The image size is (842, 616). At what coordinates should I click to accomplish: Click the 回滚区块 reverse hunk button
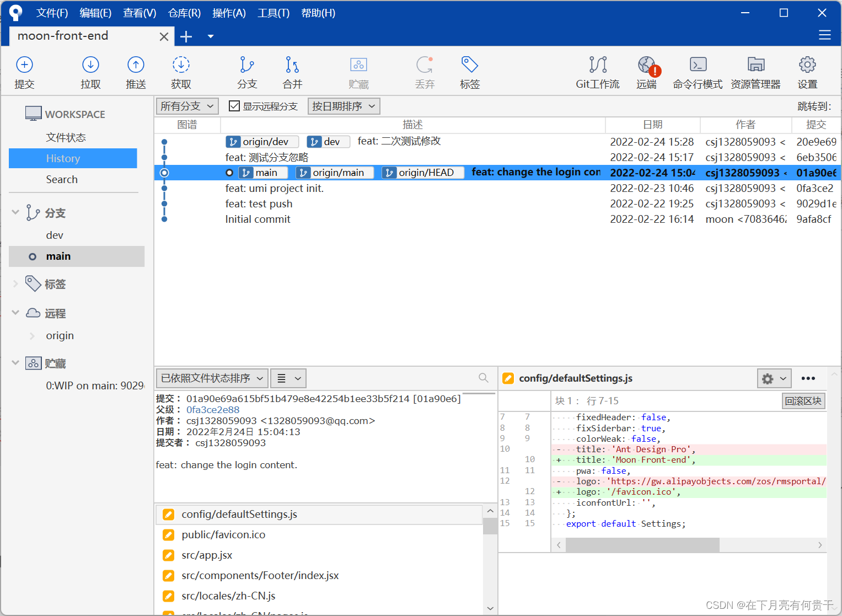click(x=803, y=401)
